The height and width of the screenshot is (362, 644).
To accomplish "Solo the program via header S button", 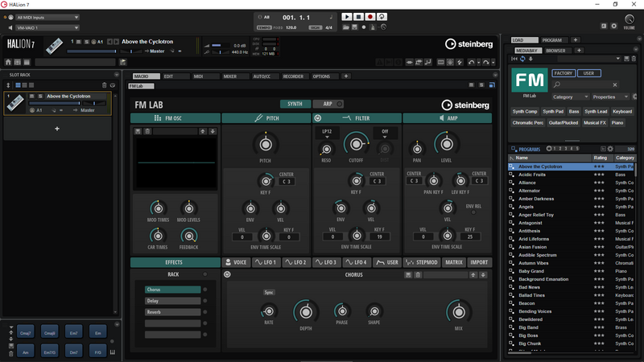I will click(x=86, y=42).
